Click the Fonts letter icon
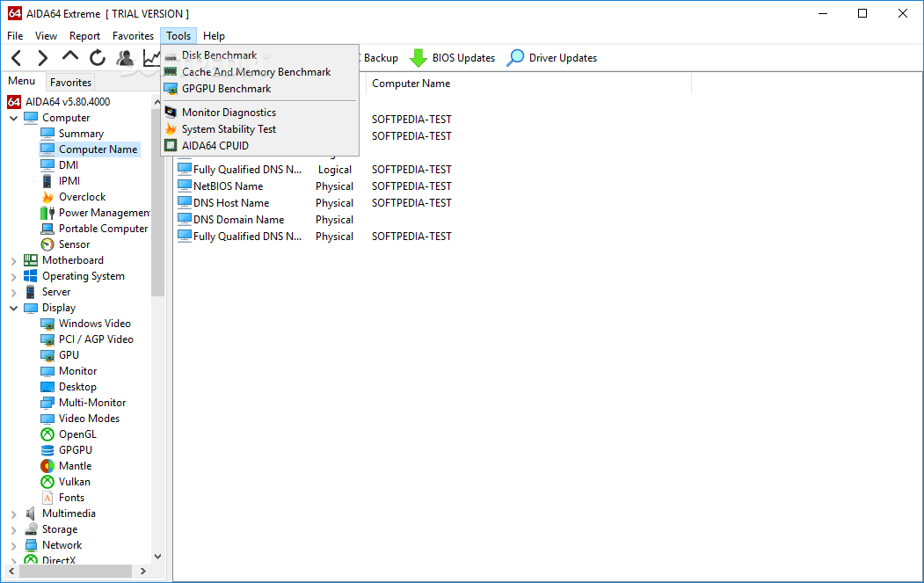 pyautogui.click(x=47, y=498)
